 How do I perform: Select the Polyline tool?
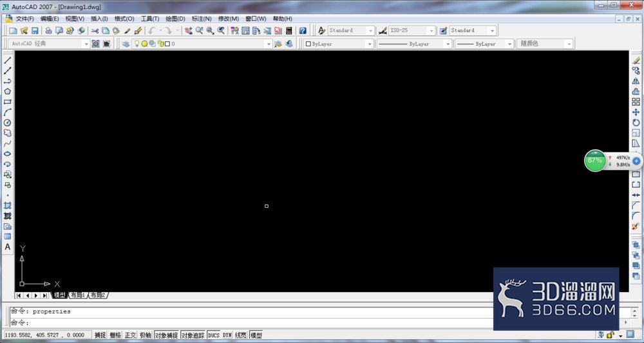pyautogui.click(x=7, y=81)
